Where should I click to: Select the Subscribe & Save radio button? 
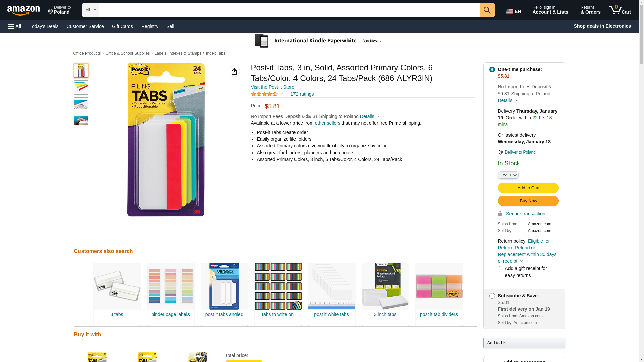492,296
